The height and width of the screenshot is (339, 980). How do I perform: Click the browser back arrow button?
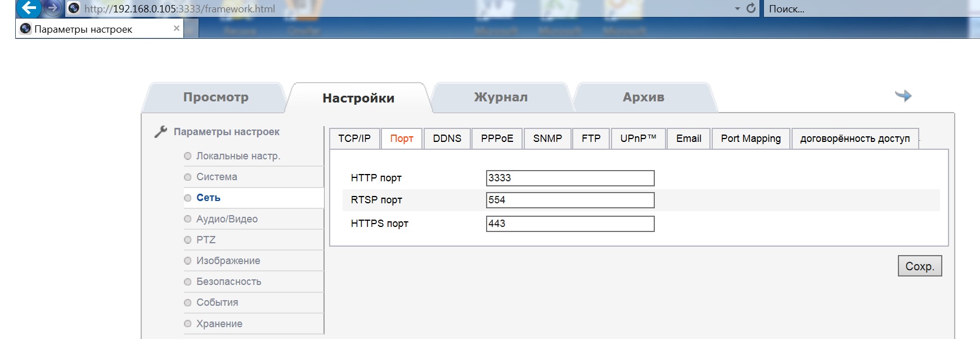click(x=29, y=8)
